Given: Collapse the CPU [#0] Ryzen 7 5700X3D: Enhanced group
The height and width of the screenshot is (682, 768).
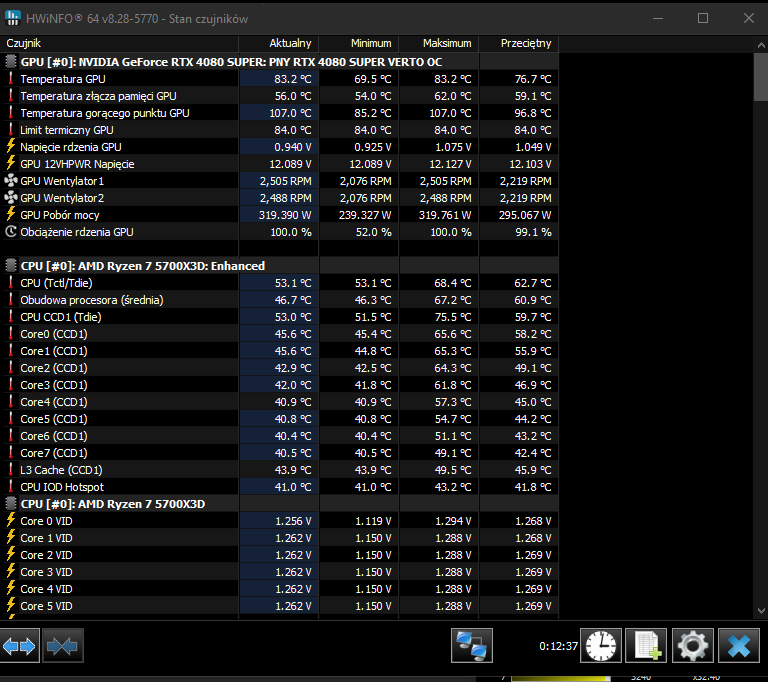Looking at the screenshot, I should (x=11, y=266).
